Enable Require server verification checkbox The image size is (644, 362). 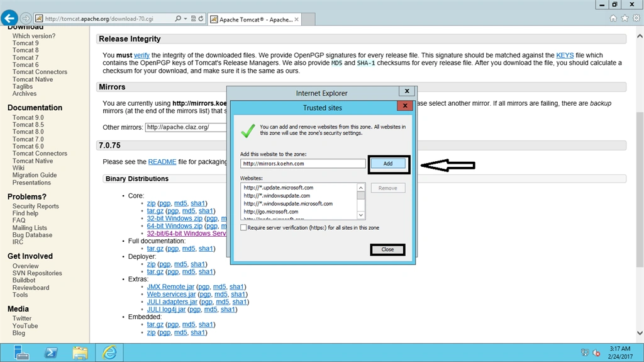click(243, 227)
